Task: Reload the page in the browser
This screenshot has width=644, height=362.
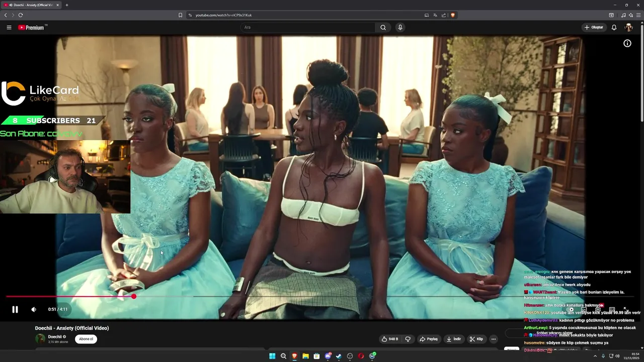Action: (x=21, y=15)
